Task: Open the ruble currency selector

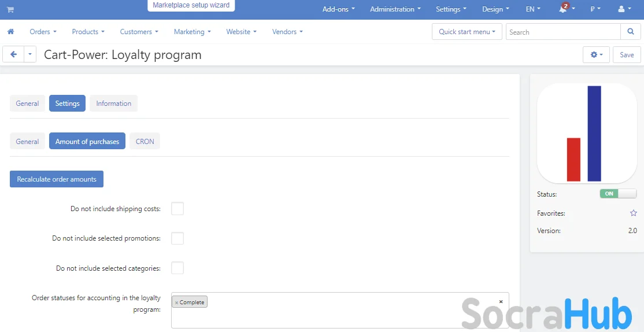Action: point(595,9)
